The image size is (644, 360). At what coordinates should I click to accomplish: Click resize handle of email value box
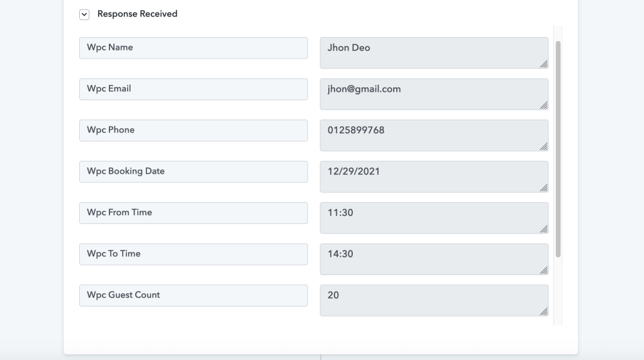[x=544, y=106]
